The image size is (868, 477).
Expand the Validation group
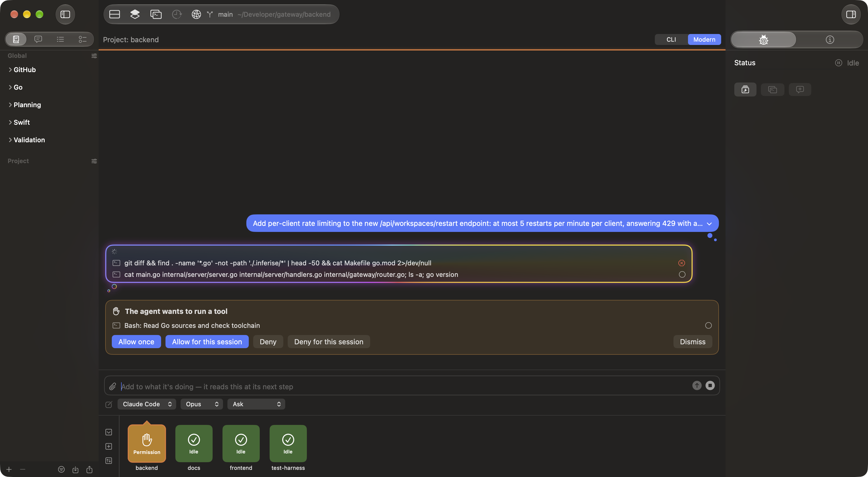tap(10, 140)
